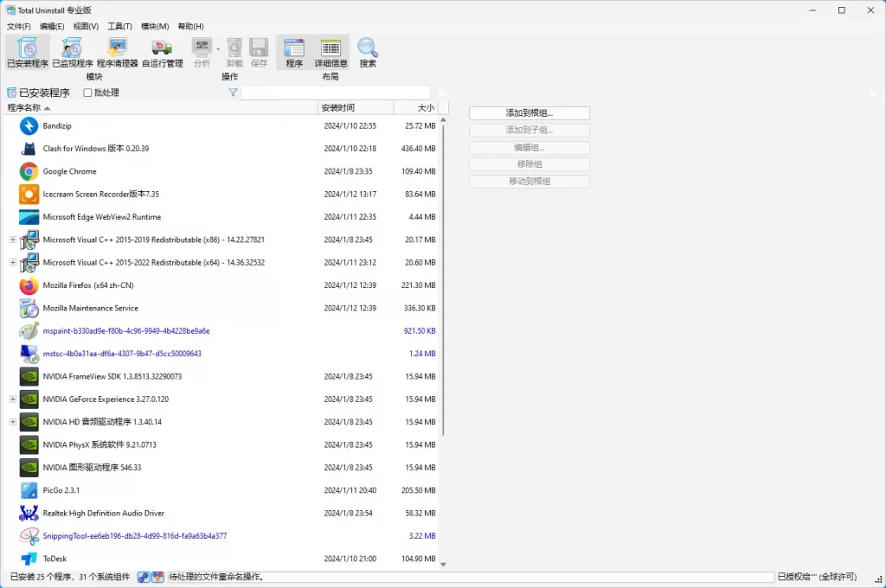Click the scrollbar down arrow

click(x=443, y=565)
